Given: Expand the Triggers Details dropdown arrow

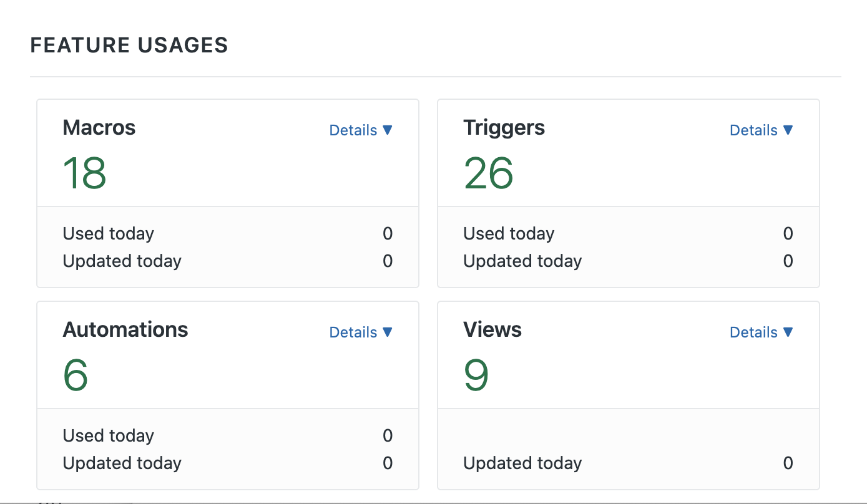Looking at the screenshot, I should pos(788,130).
